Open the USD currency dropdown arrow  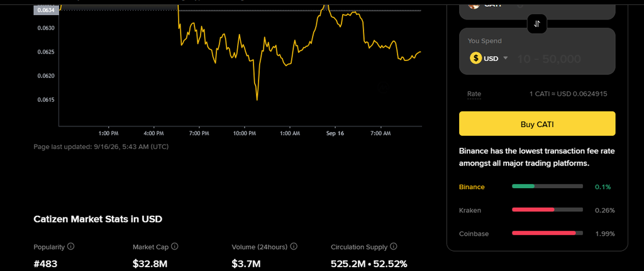pos(506,58)
